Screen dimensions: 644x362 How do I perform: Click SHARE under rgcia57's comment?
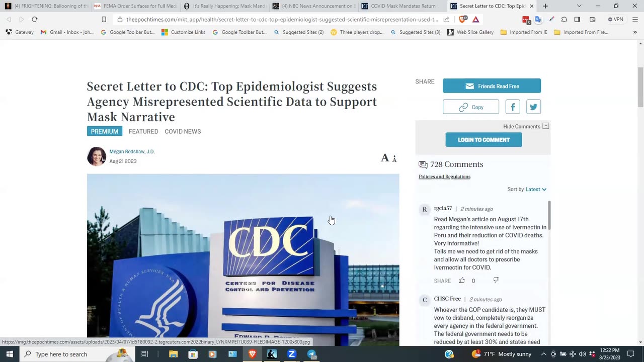pyautogui.click(x=442, y=281)
